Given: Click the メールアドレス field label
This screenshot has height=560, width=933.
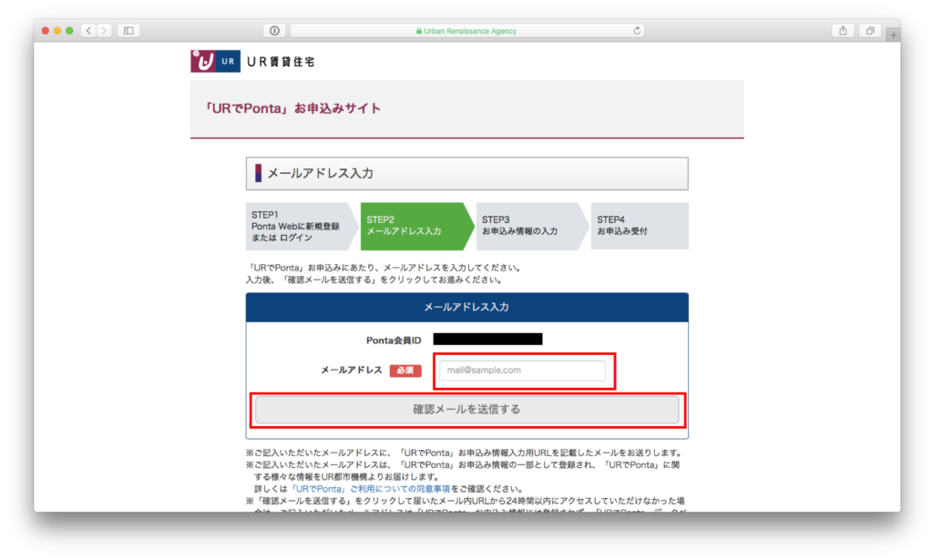Looking at the screenshot, I should pyautogui.click(x=351, y=370).
